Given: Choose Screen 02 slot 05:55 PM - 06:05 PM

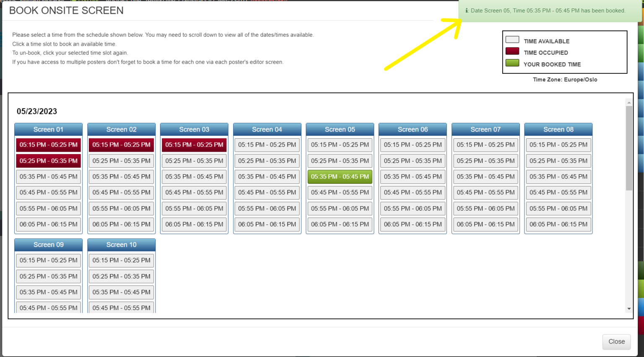Looking at the screenshot, I should (121, 208).
